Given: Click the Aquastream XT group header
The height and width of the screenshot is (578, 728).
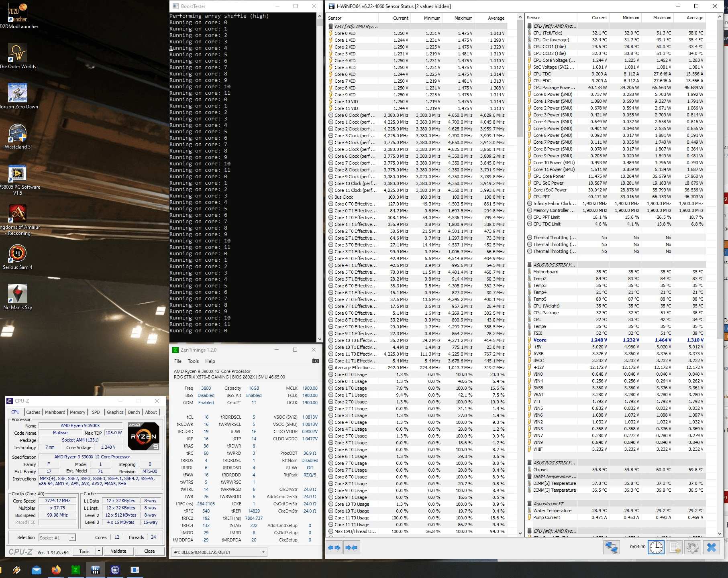Looking at the screenshot, I should 616,504.
